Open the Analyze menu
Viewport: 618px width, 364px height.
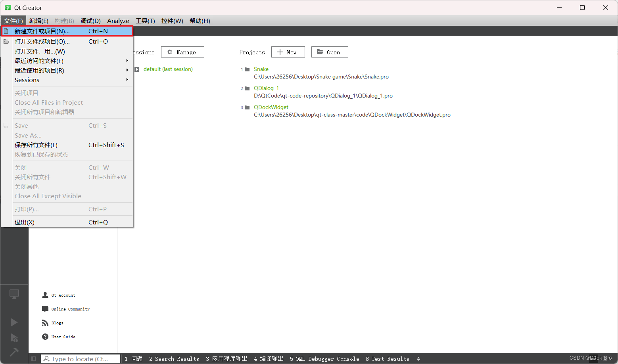(x=118, y=21)
